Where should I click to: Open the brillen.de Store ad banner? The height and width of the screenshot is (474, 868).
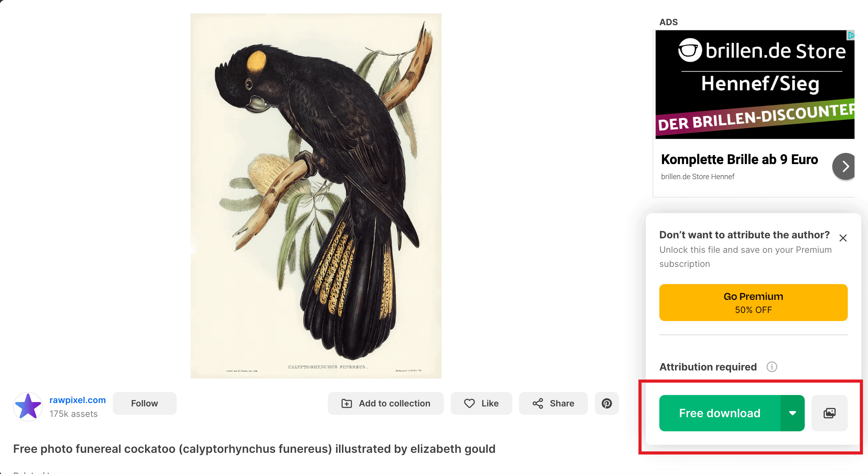755,84
